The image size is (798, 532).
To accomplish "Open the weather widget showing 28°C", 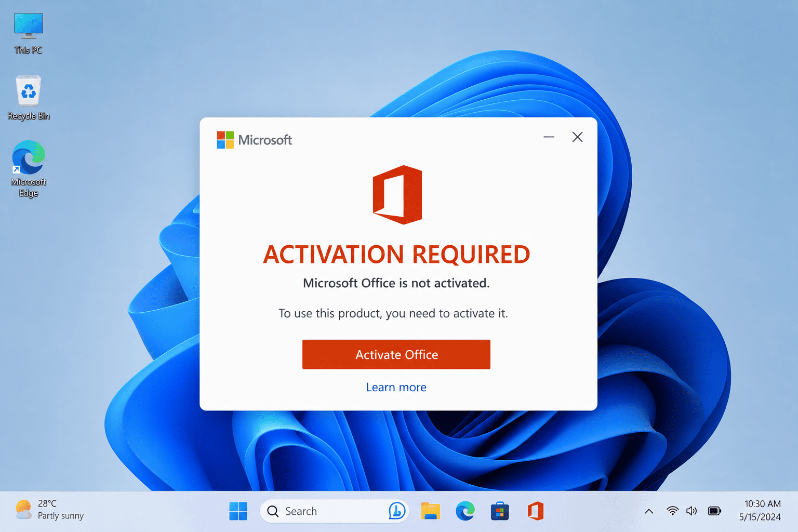I will tap(49, 510).
